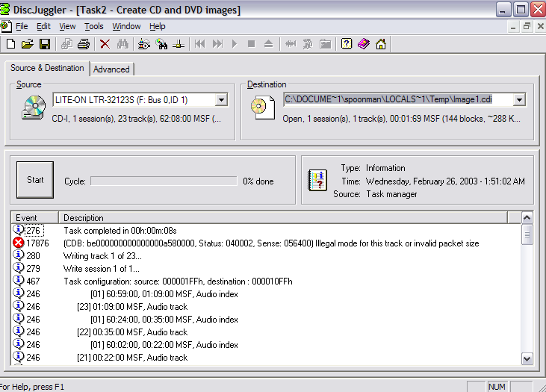Click the Home toolbar icon
Screen dimensions: 546x392
click(381, 44)
